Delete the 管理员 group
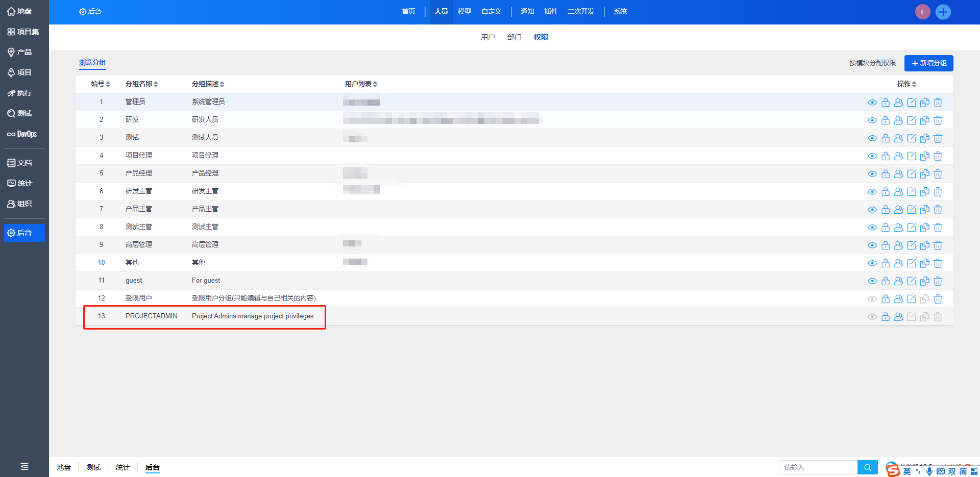Screen dimensions: 980x477 [938, 103]
